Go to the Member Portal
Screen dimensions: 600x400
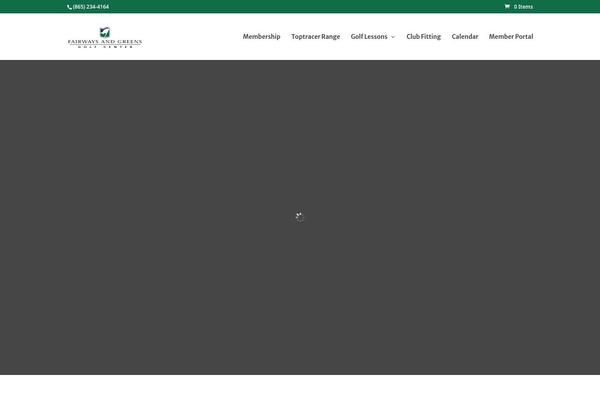511,37
